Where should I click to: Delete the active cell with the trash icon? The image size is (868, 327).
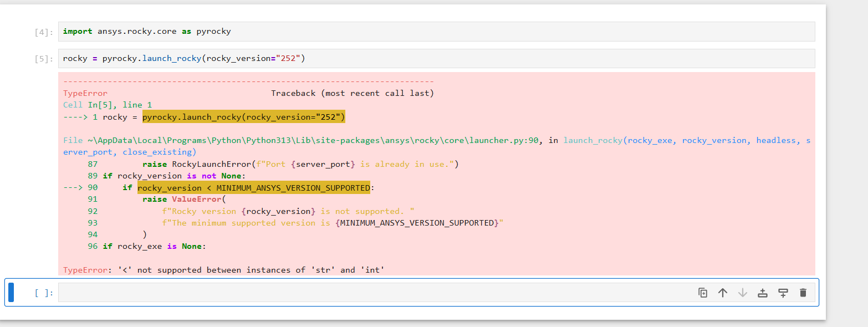pos(803,293)
